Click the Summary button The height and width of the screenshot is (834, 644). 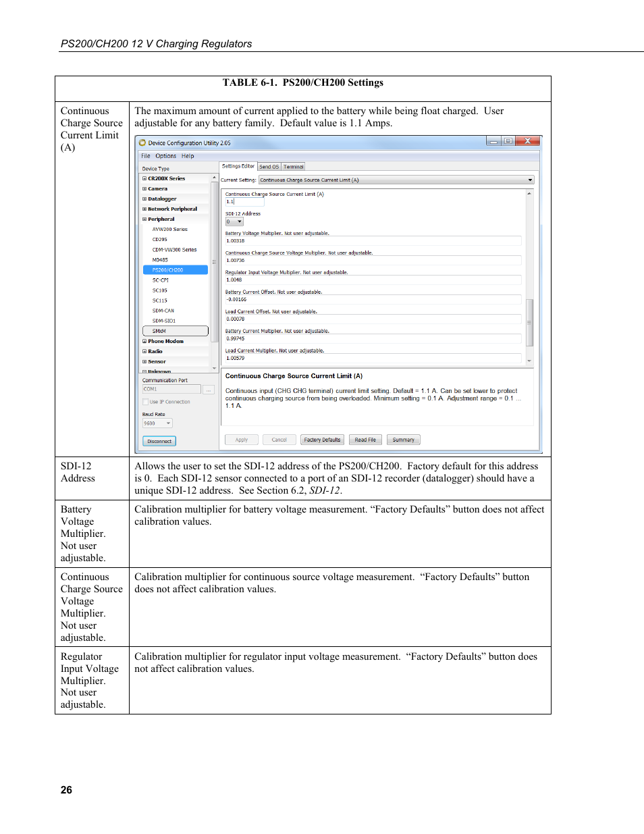click(x=404, y=440)
